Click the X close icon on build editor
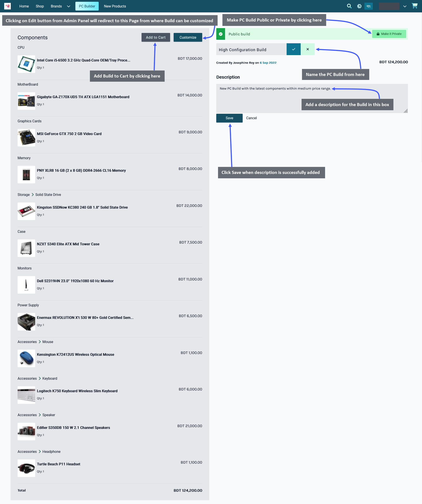The height and width of the screenshot is (504, 422). tap(307, 49)
